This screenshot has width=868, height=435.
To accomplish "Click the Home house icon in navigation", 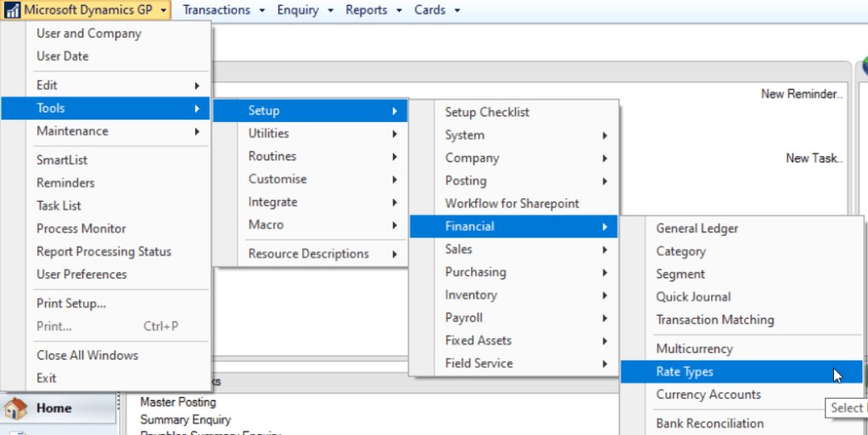I will [16, 409].
